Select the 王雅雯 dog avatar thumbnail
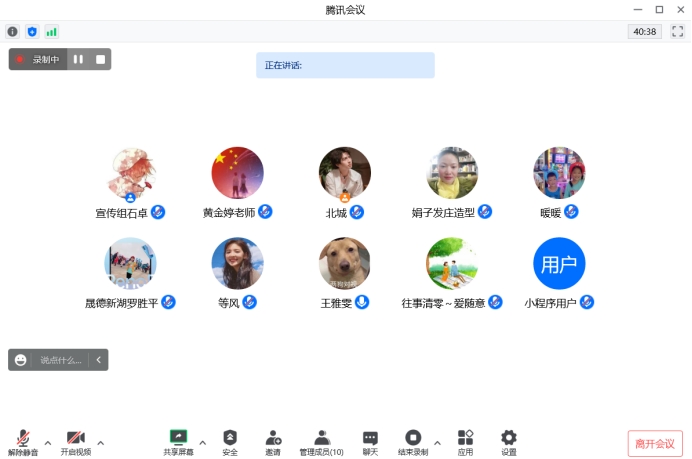Image resolution: width=692 pixels, height=459 pixels. 345,263
